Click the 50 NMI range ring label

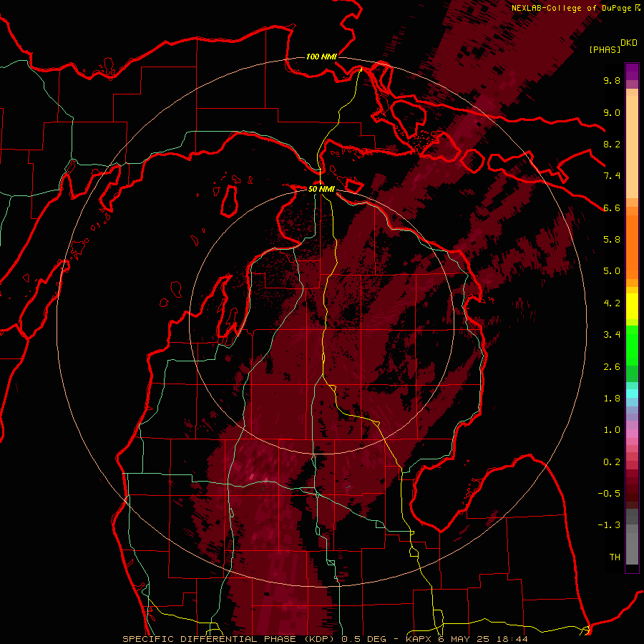click(x=321, y=190)
